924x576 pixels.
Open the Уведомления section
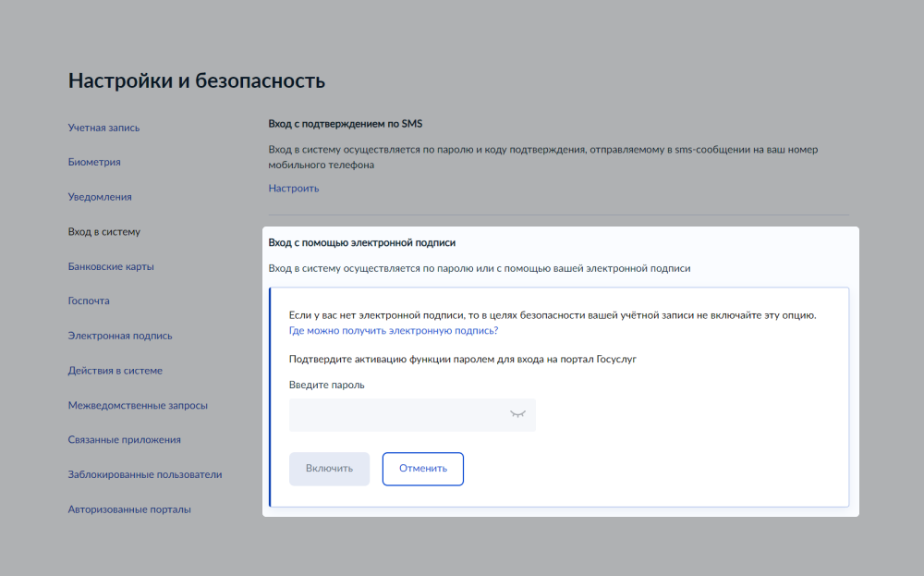point(100,197)
